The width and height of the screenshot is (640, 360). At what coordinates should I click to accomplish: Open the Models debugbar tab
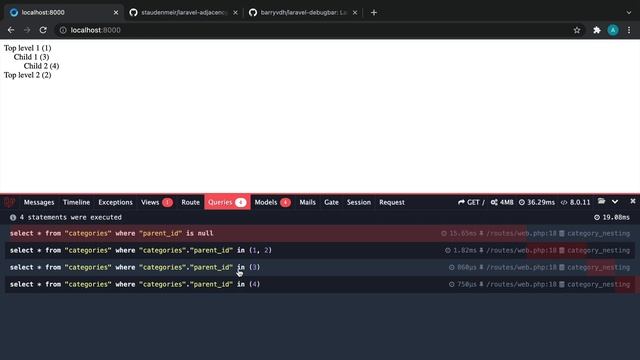click(x=272, y=202)
